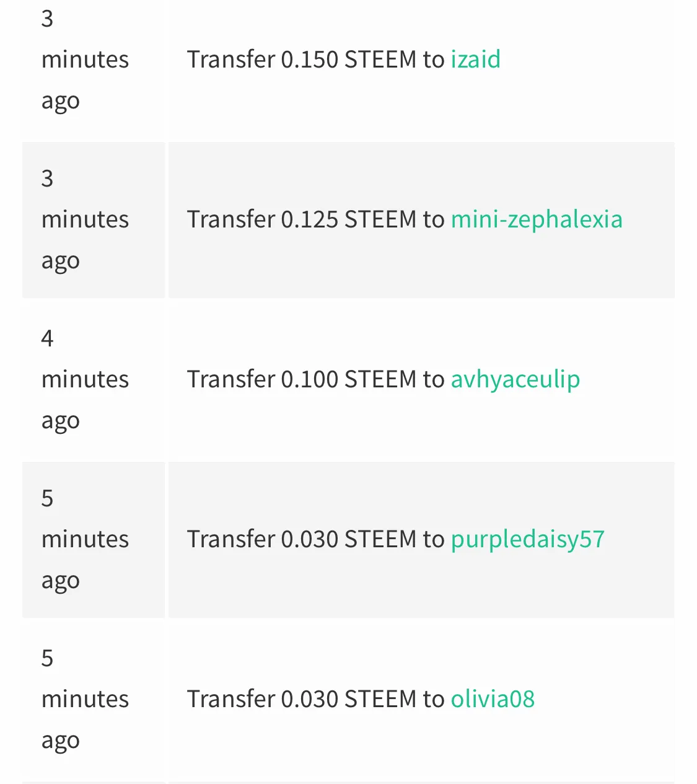
Task: Click the word Transfer in the olivia08 row
Action: coord(231,699)
